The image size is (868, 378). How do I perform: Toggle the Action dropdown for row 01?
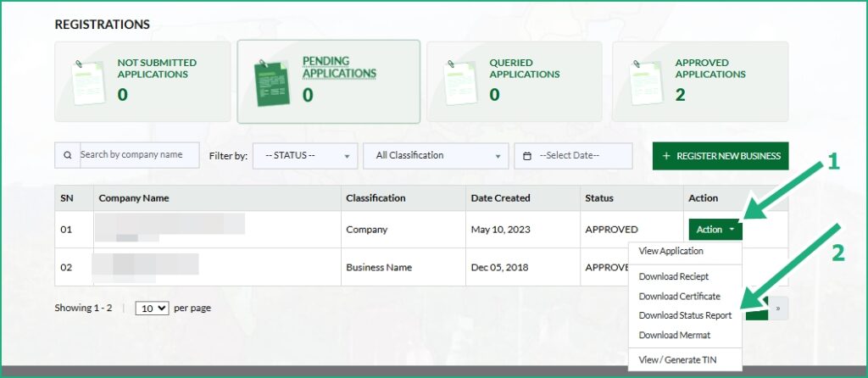point(715,229)
